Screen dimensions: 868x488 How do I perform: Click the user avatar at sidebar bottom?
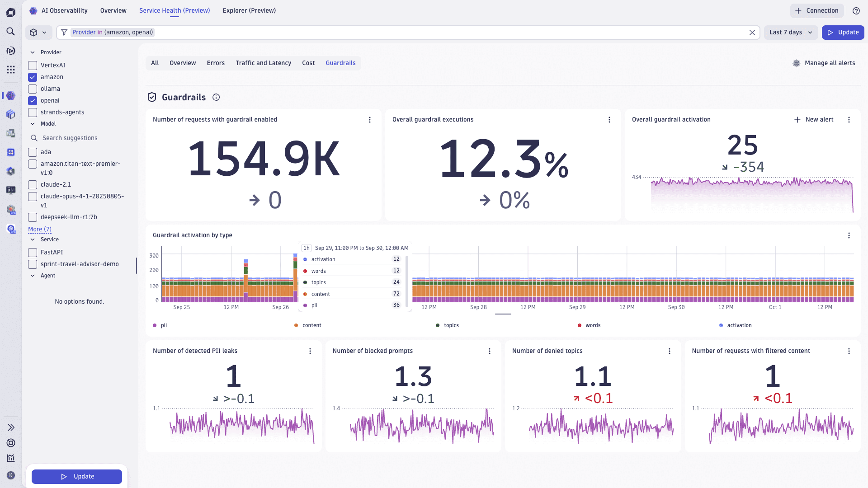point(11,475)
